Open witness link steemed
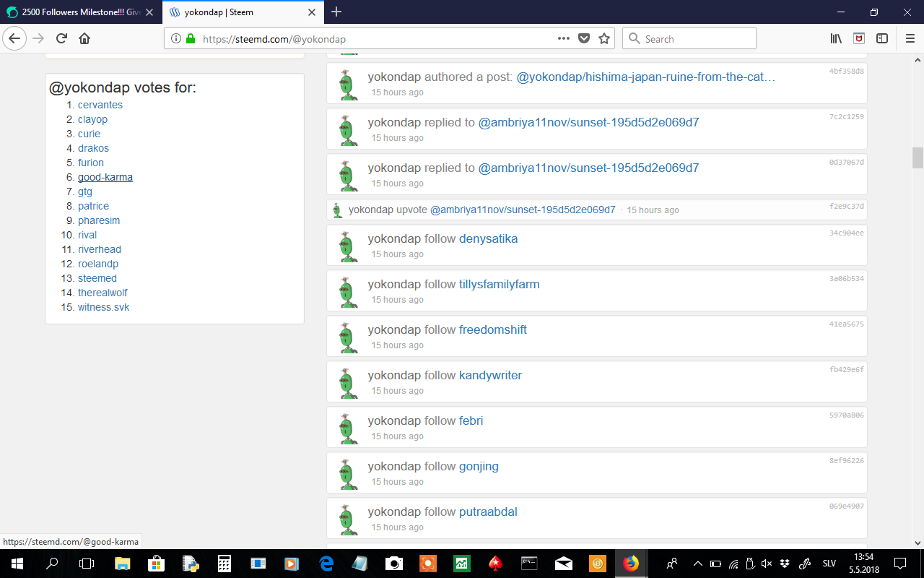The width and height of the screenshot is (924, 578). point(97,278)
